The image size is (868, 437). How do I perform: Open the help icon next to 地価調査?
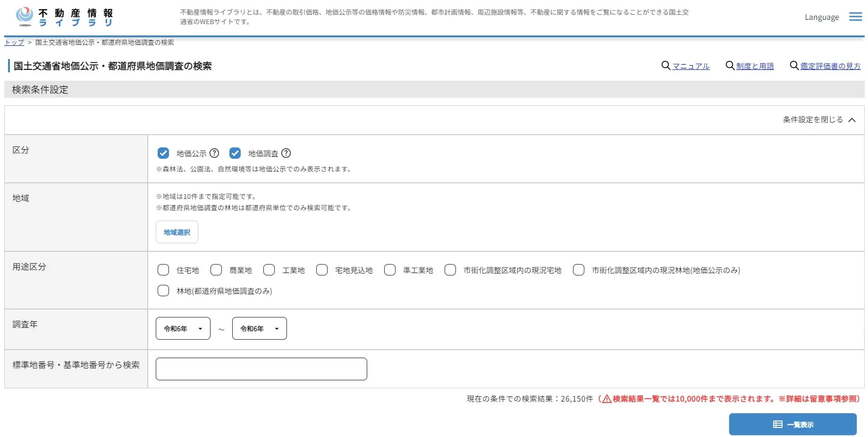[286, 153]
